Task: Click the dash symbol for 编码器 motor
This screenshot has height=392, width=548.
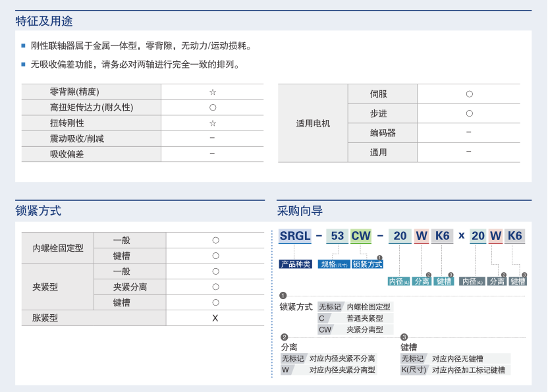Action: pyautogui.click(x=468, y=132)
